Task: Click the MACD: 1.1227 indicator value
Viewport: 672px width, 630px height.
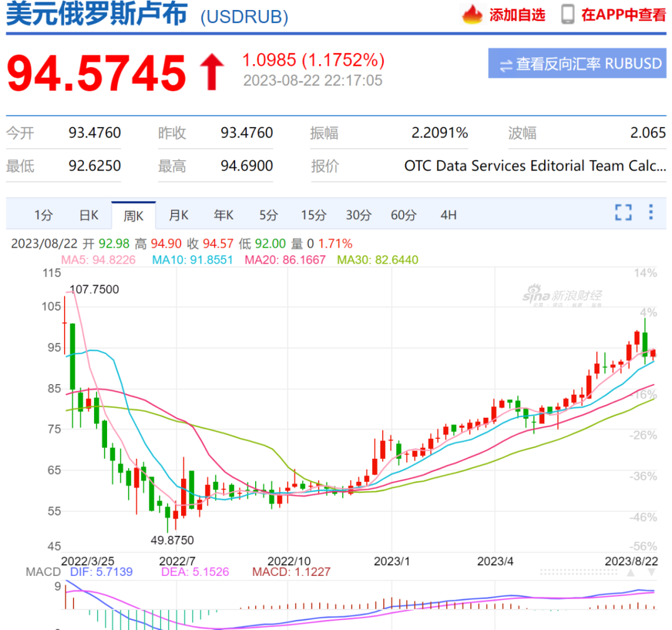Action: tap(291, 572)
